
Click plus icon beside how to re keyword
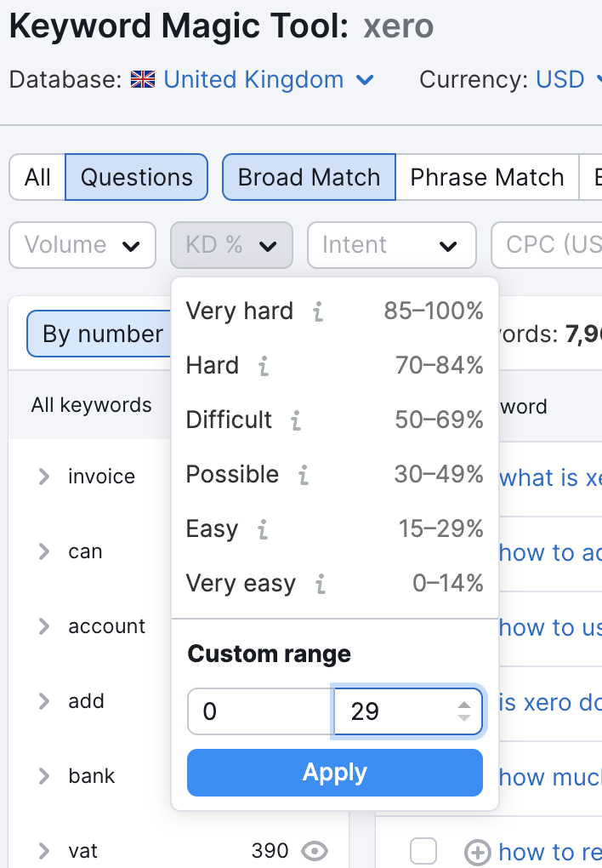478,852
